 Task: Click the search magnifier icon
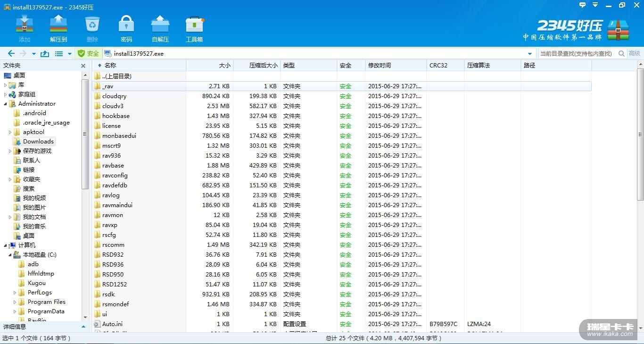[621, 54]
